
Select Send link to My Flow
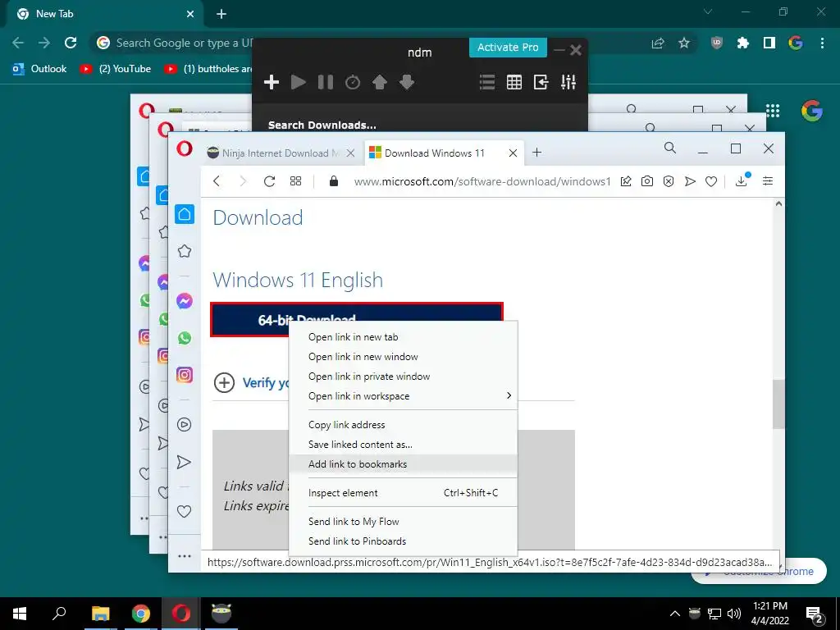[x=403, y=522]
